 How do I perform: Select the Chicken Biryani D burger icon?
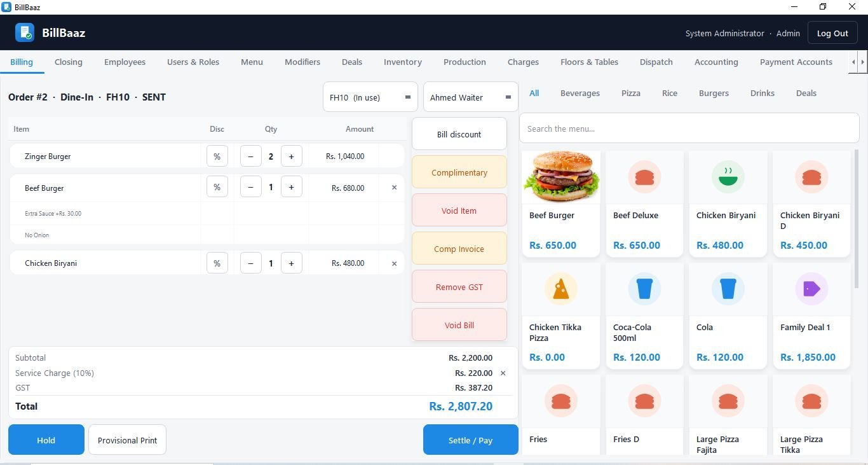(x=811, y=177)
